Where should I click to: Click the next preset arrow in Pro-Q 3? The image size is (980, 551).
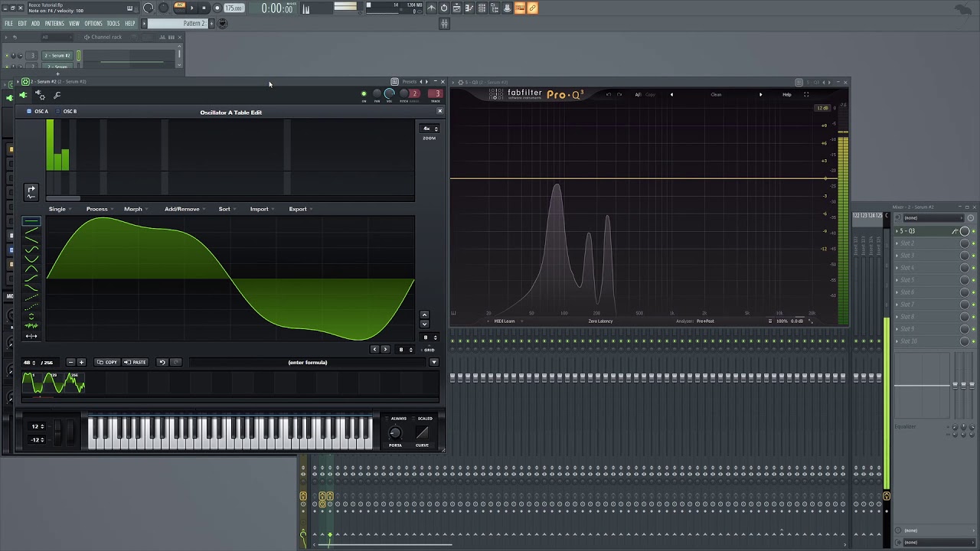tap(760, 95)
